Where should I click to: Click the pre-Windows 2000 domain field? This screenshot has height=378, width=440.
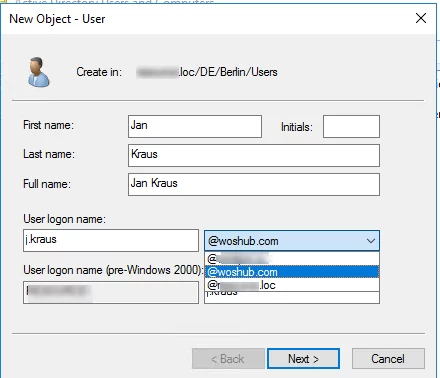pos(111,292)
